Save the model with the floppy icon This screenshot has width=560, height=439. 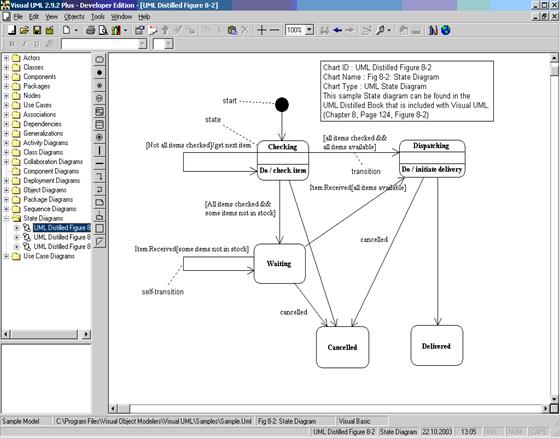pyautogui.click(x=37, y=30)
